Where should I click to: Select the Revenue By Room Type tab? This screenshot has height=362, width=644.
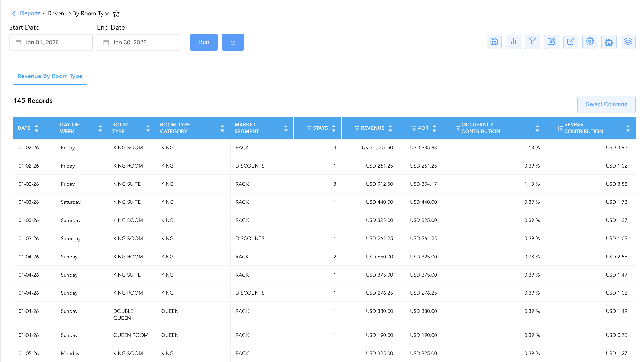[50, 76]
